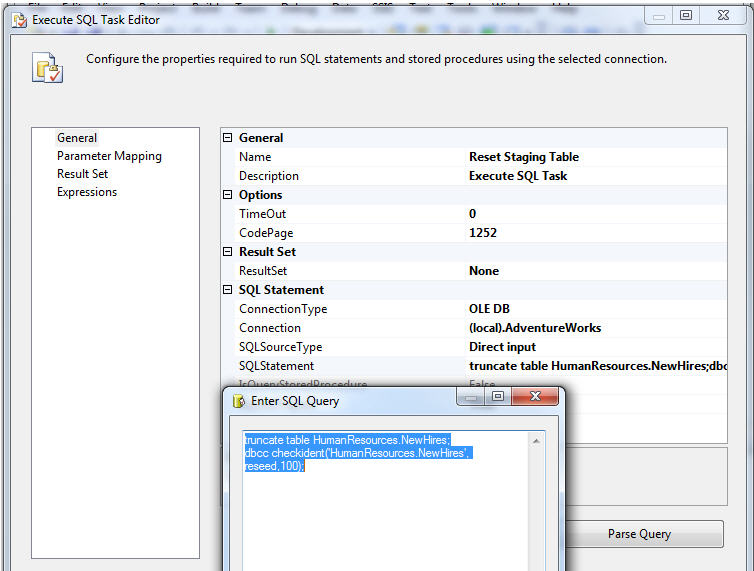Click the up arrow on the query scrollbar
This screenshot has height=571, width=754.
click(x=539, y=440)
